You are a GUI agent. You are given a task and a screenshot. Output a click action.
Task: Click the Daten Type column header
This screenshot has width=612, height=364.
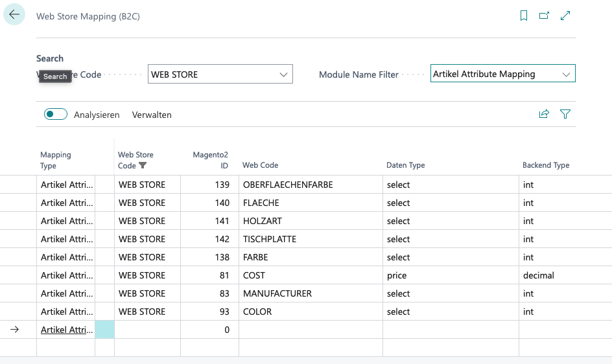click(x=406, y=165)
